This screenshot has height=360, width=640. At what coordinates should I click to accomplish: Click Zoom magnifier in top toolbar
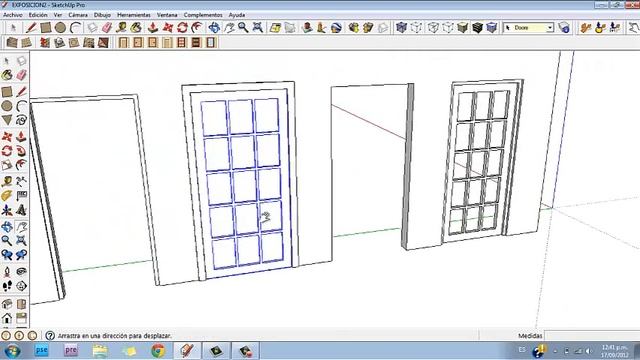pyautogui.click(x=243, y=28)
